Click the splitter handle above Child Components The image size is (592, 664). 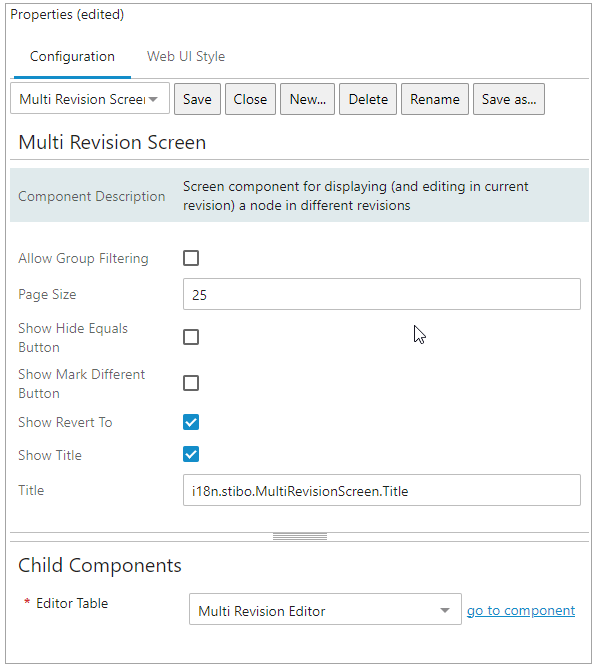(x=300, y=537)
